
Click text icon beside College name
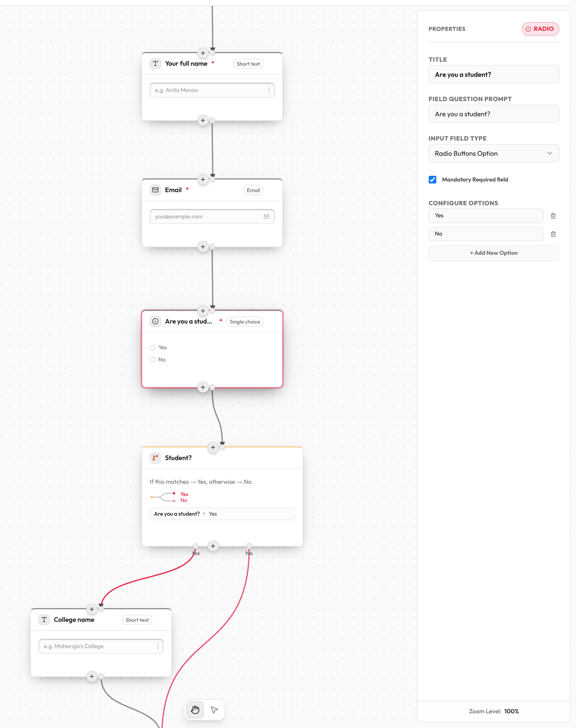click(x=44, y=620)
